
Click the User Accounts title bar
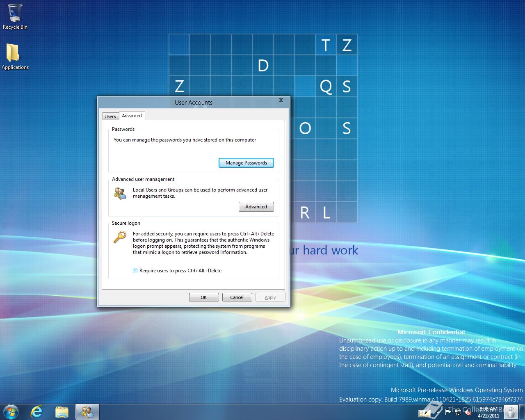coord(194,103)
